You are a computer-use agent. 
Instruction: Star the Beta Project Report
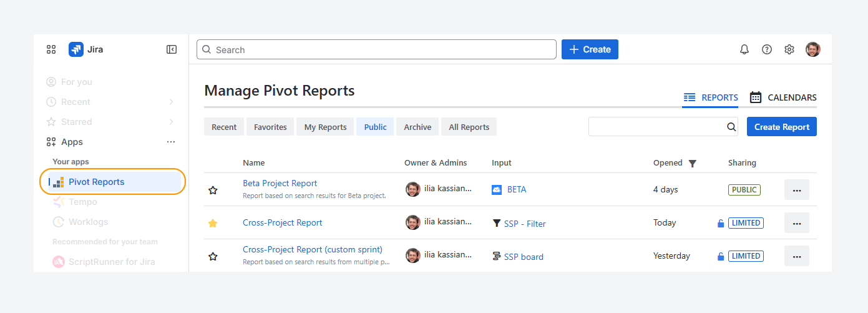[x=213, y=190]
